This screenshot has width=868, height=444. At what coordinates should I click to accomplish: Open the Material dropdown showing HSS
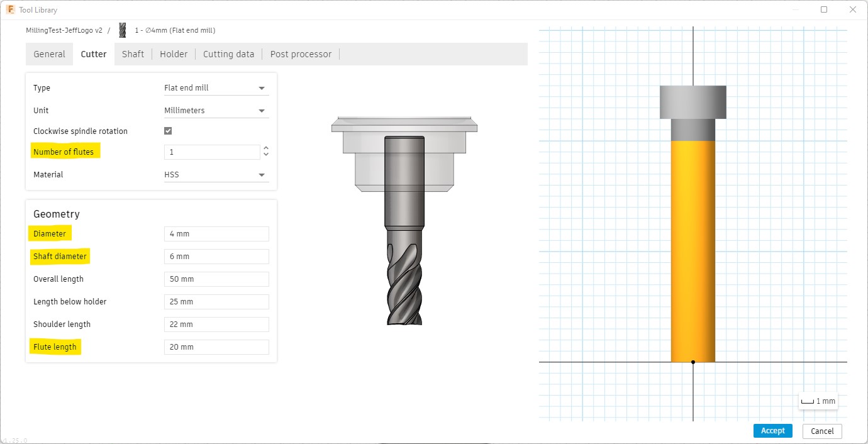(216, 175)
